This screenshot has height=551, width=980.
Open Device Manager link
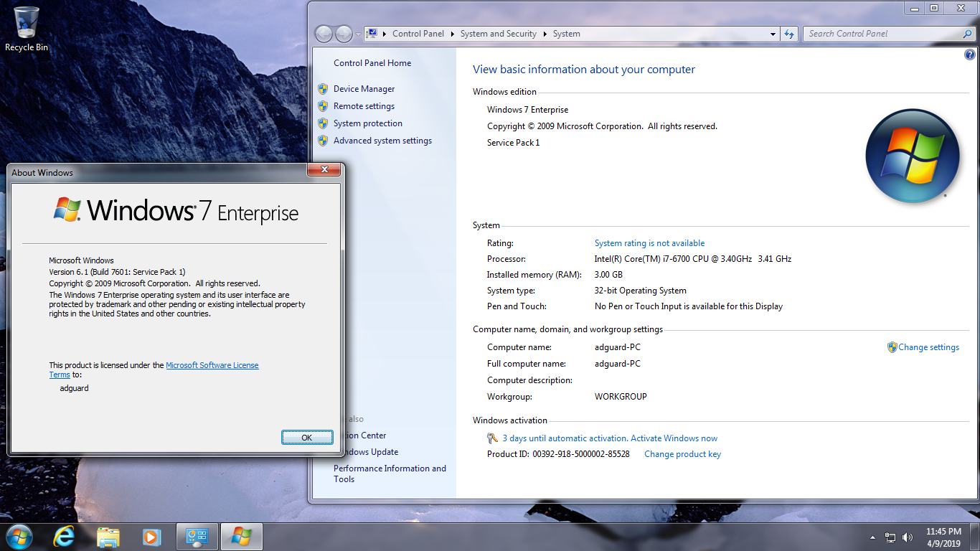364,89
